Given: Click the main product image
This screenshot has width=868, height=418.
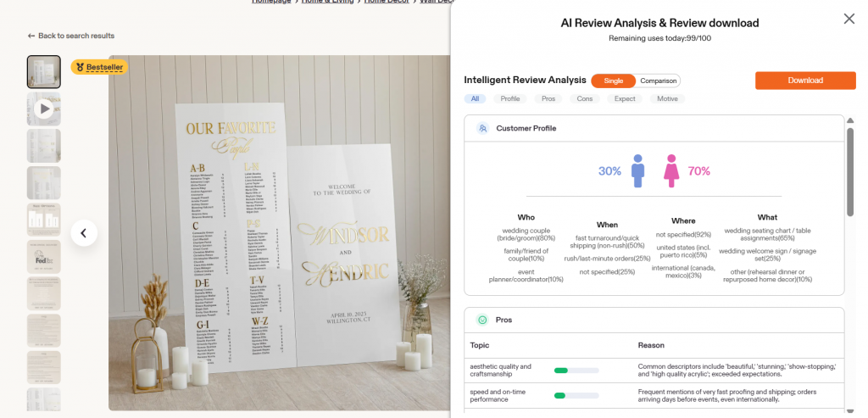Looking at the screenshot, I should click(x=280, y=233).
